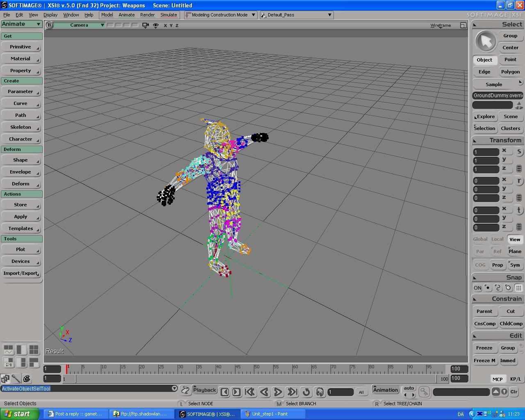Click the camera icon in viewport header
Screen dimensions: 525x420
pyautogui.click(x=145, y=25)
